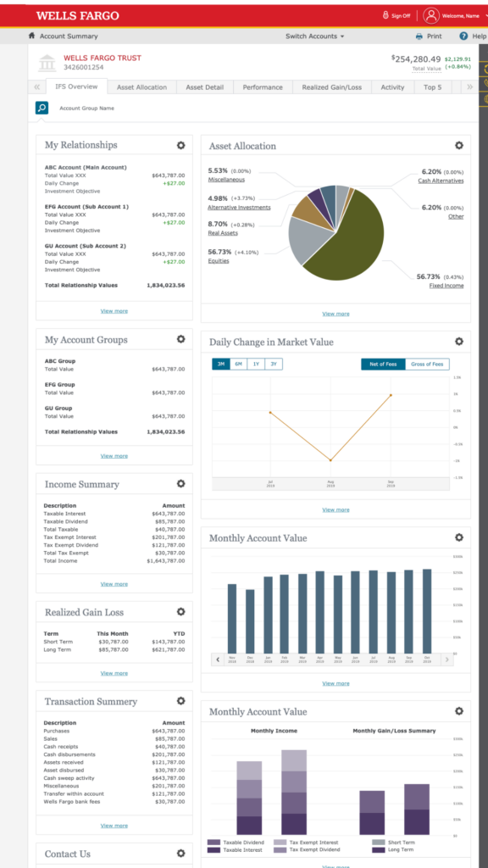Click Sign Off text
The height and width of the screenshot is (868, 488).
coord(401,16)
